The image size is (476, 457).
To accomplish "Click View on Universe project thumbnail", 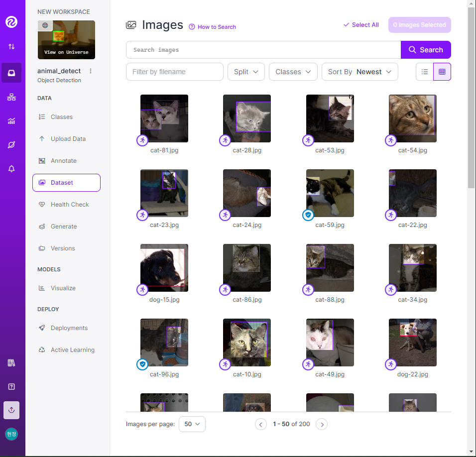I will pyautogui.click(x=67, y=40).
